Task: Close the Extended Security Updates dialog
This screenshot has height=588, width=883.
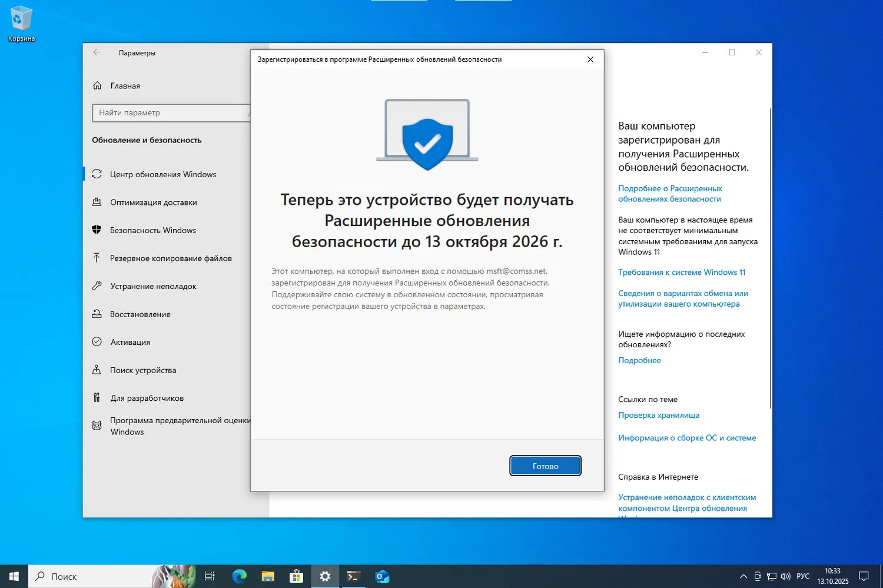Action: pyautogui.click(x=590, y=59)
